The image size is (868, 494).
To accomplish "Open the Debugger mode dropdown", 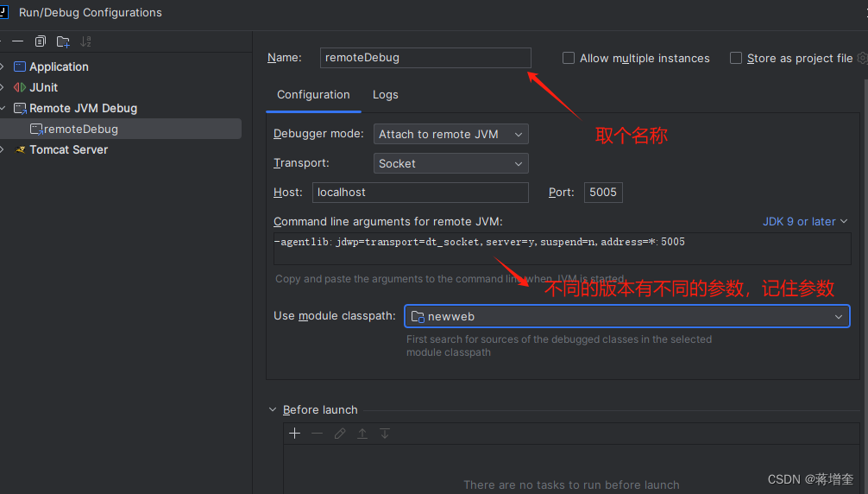I will [450, 134].
